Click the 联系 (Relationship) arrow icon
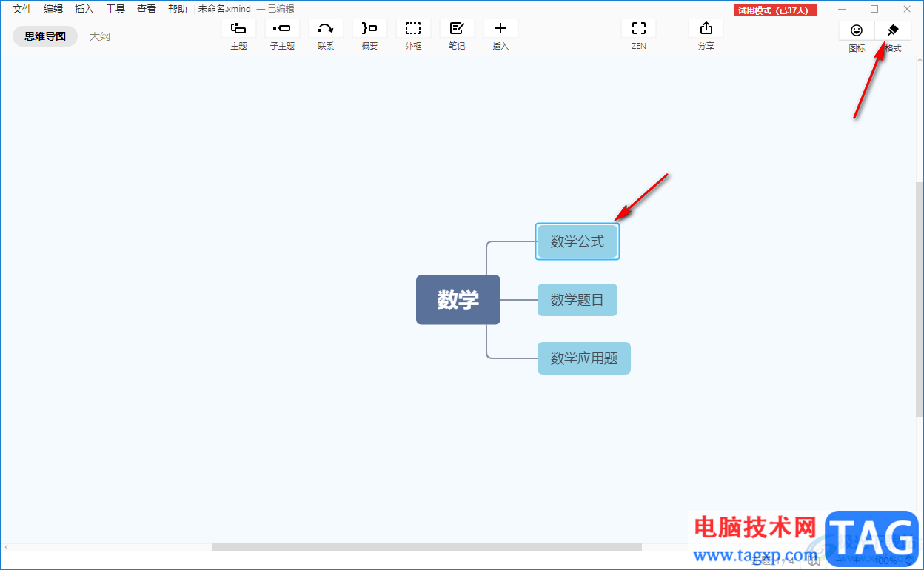Screen dimensions: 924x570 pos(326,28)
